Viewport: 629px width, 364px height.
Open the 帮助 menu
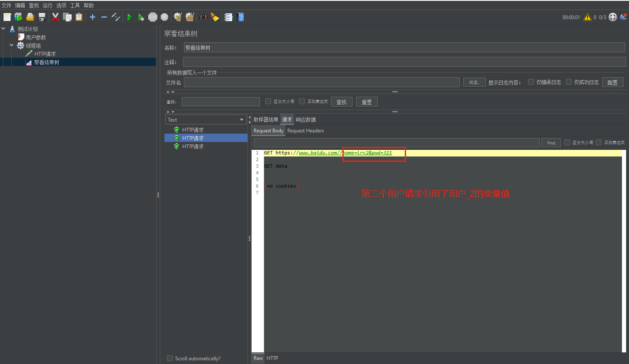88,5
